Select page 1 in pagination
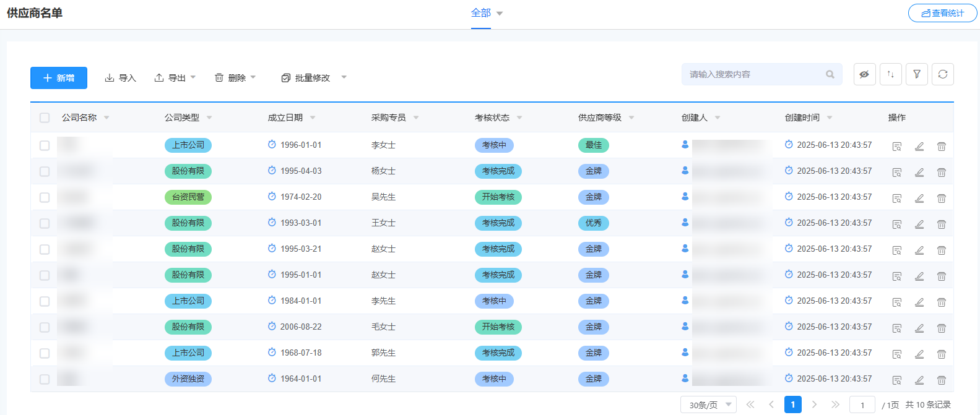Screen dimensions: 980x415 [793, 404]
